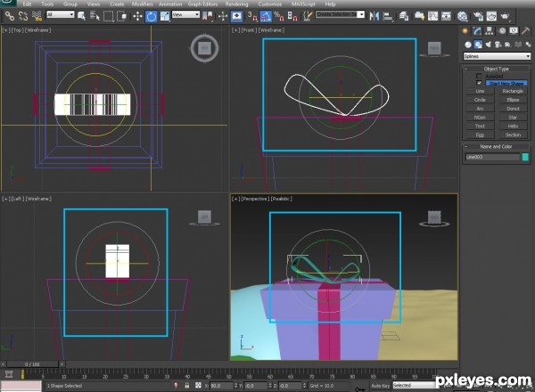Click the time slider showing 0 / 100

(32, 364)
